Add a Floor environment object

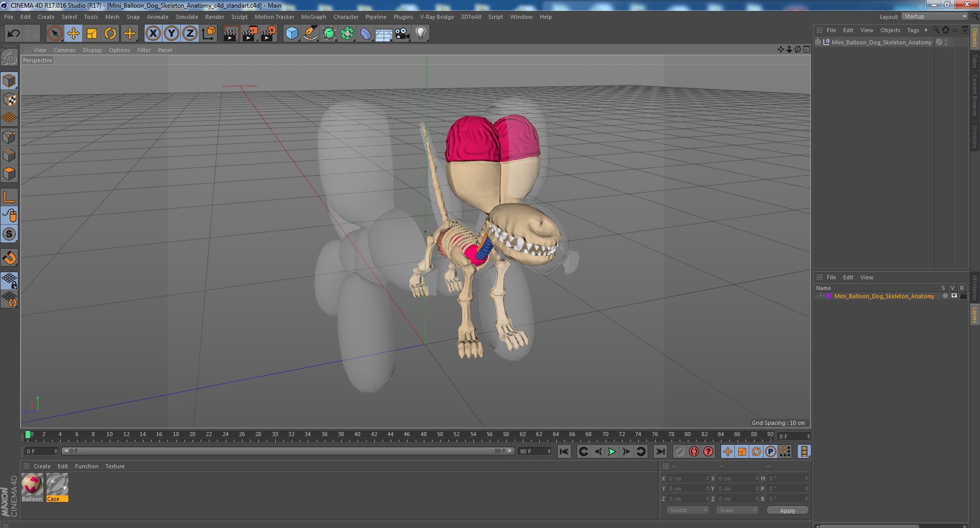384,34
